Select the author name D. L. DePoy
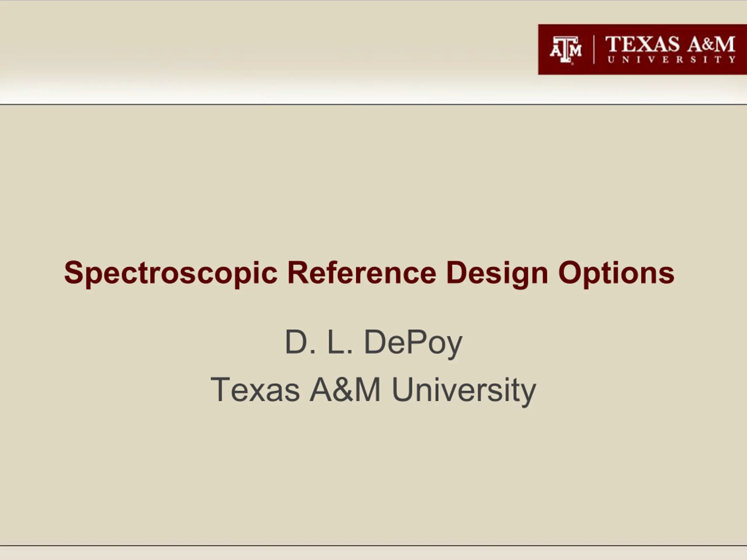Viewport: 747px width, 560px height. pyautogui.click(x=373, y=343)
